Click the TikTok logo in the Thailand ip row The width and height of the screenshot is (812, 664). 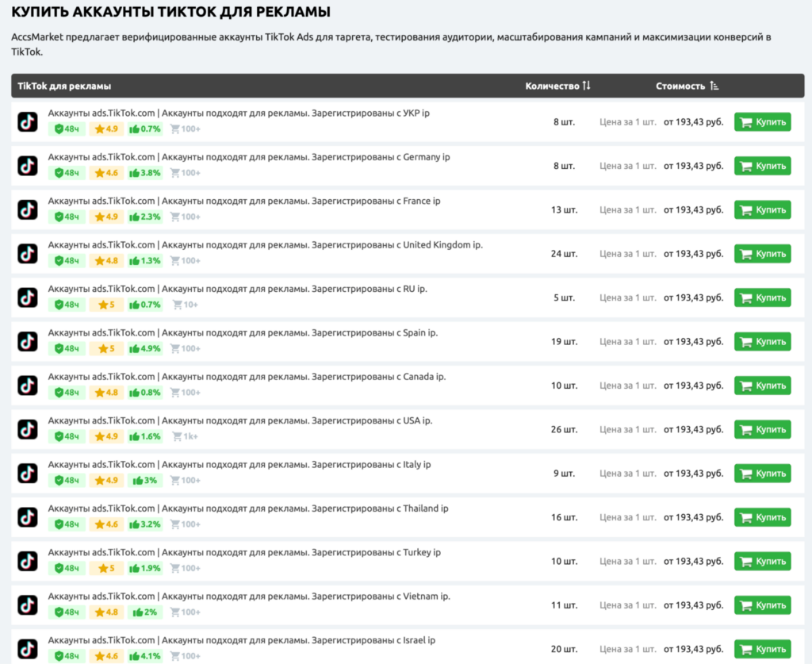[x=28, y=517]
